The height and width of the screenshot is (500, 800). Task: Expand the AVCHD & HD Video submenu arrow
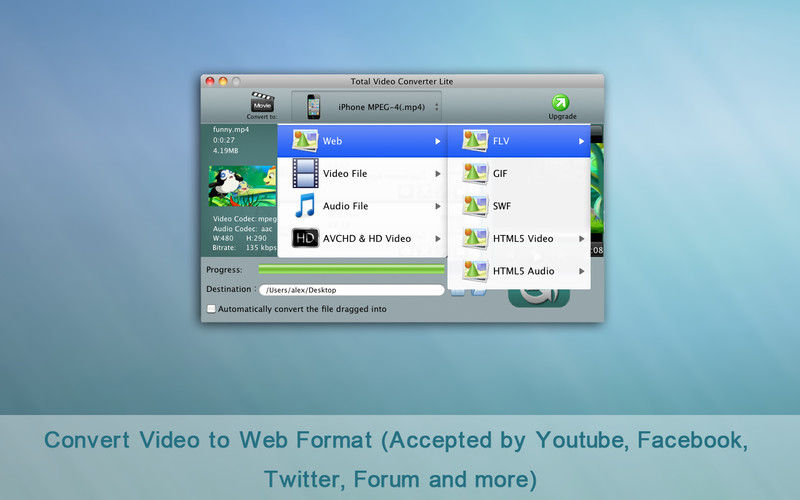pos(438,239)
